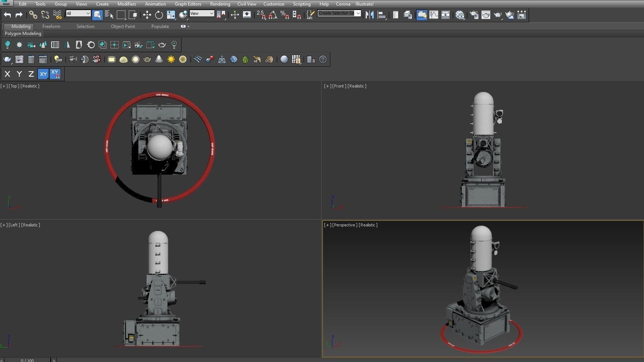Open the Schematic View icon
This screenshot has height=362, width=644.
445,15
